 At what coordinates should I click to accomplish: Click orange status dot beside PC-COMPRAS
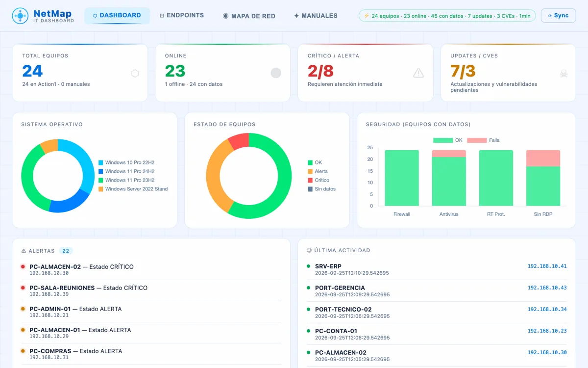[x=23, y=351]
